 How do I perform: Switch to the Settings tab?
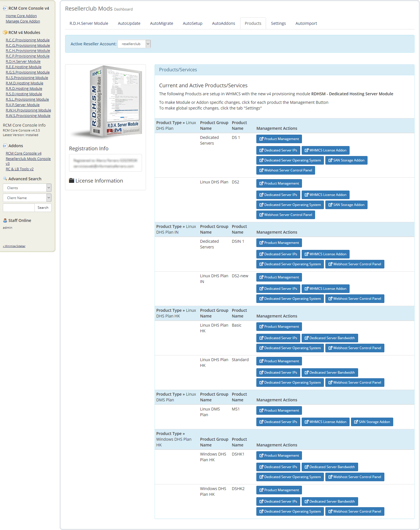point(278,23)
